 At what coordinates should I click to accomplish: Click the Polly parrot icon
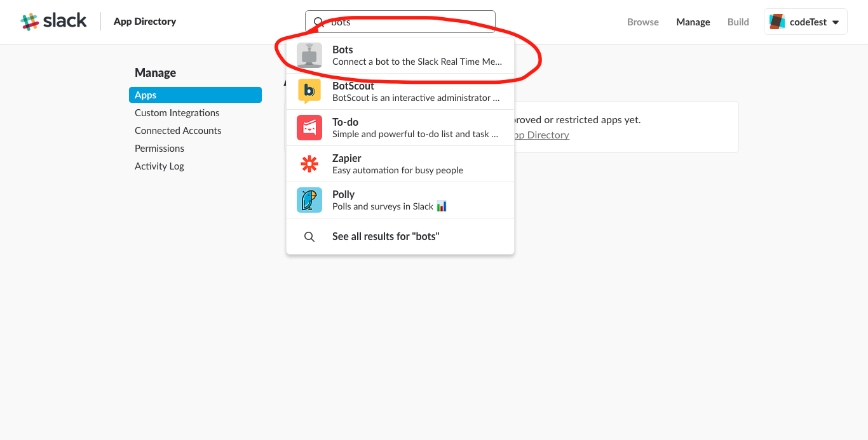309,200
